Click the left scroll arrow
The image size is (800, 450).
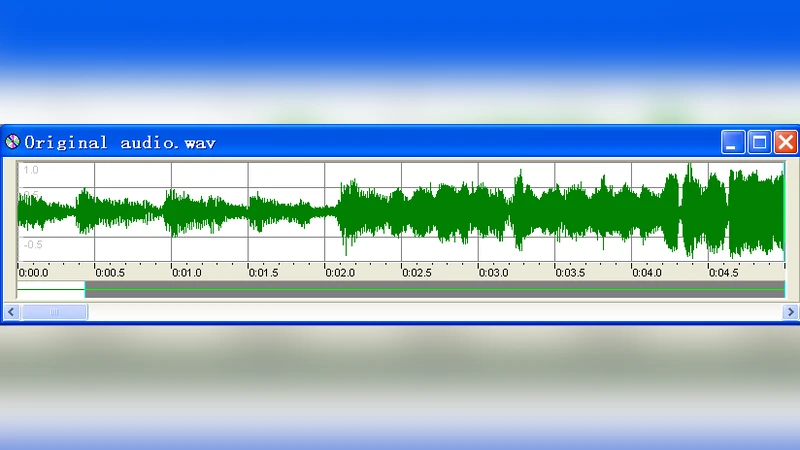tap(11, 312)
